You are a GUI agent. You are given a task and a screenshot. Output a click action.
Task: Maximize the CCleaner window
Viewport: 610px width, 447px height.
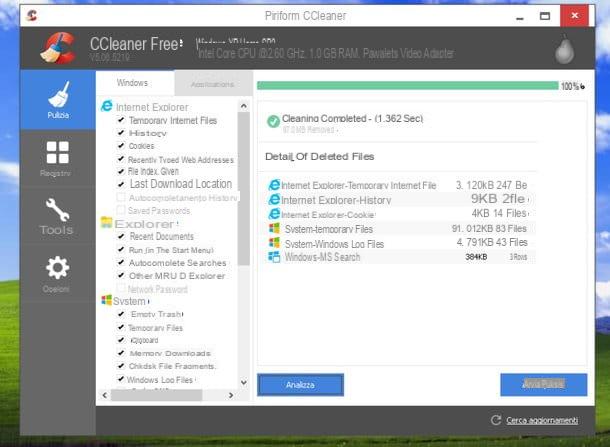tap(545, 16)
